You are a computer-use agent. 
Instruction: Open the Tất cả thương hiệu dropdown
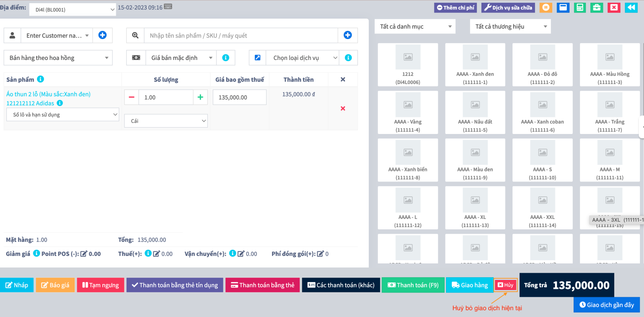(510, 27)
